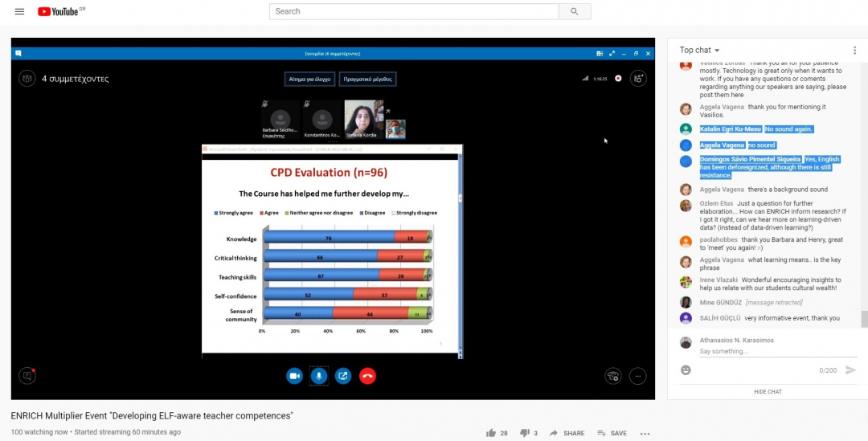Image resolution: width=868 pixels, height=441 pixels.
Task: Click the magnifier search button
Action: tap(574, 11)
